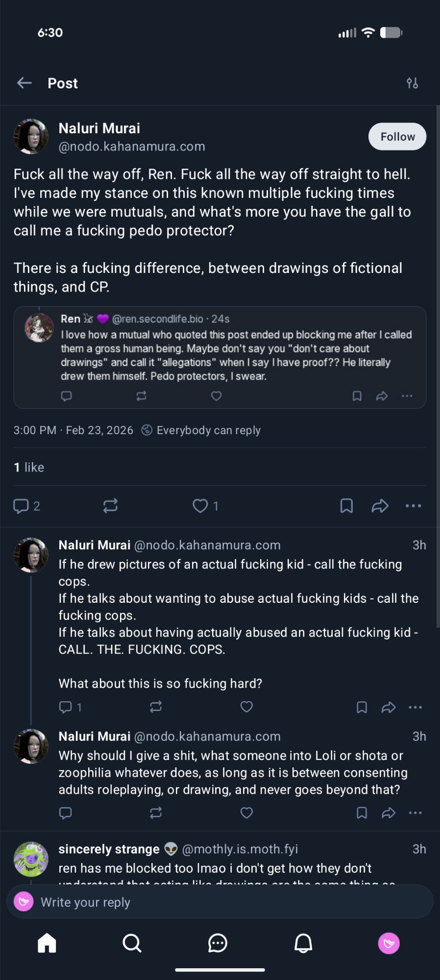Go back using the arrow icon

[24, 83]
